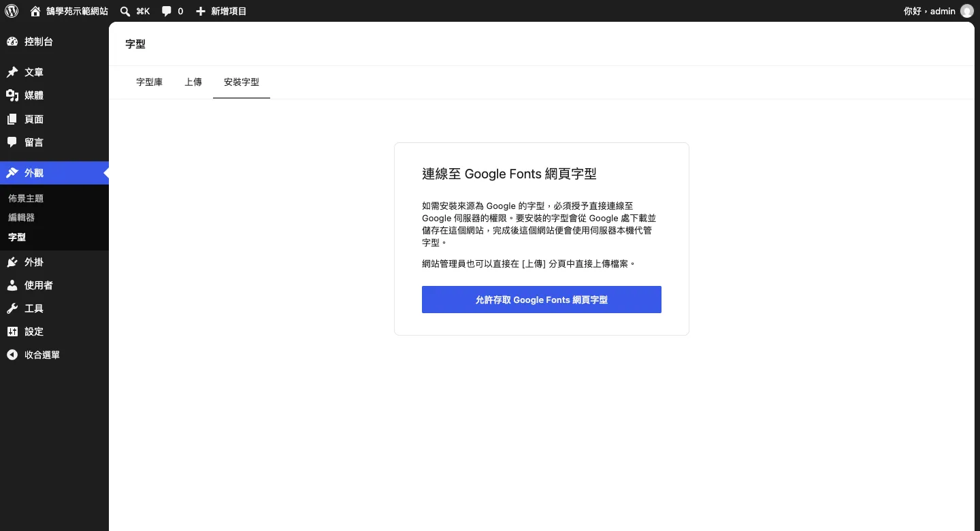The width and height of the screenshot is (980, 531).
Task: Click the 使用者 person icon
Action: pos(12,285)
